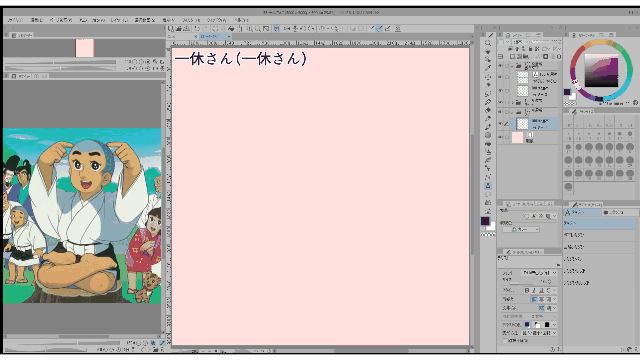Set horizontal text direction icon

click(542, 308)
